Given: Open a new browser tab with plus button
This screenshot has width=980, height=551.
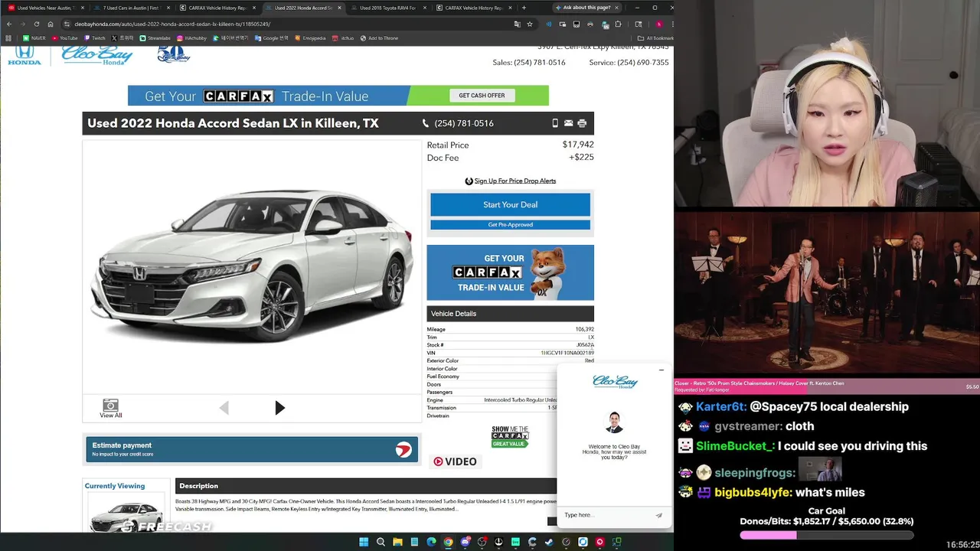Looking at the screenshot, I should (524, 8).
